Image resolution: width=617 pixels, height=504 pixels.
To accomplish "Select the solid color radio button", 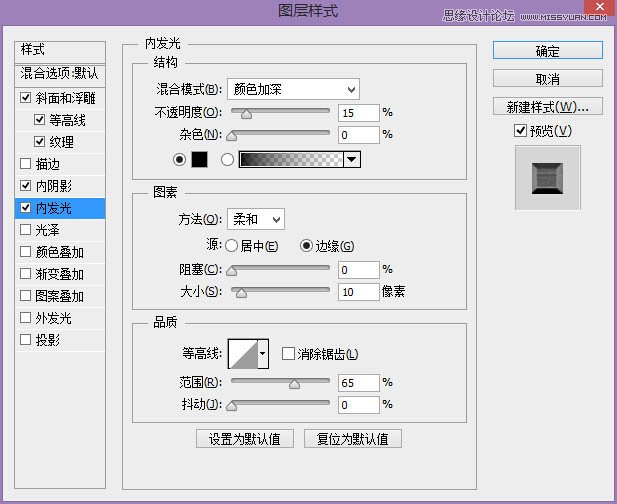I will click(x=179, y=159).
